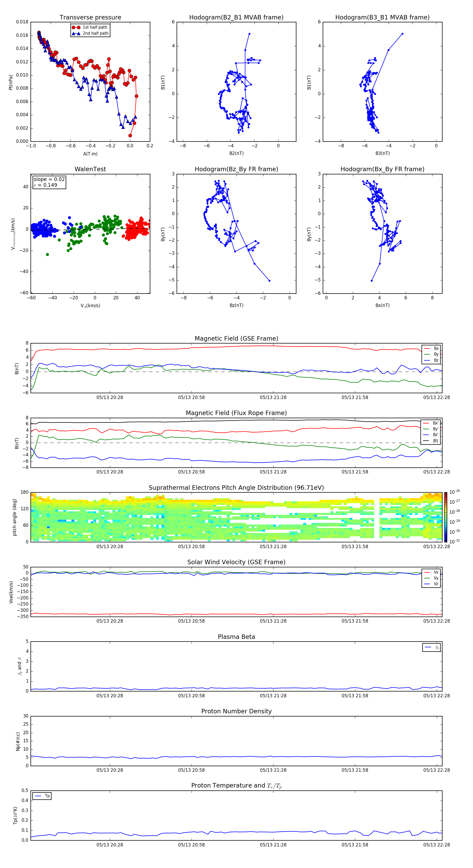473x868 pixels.
Task: Pick the "2nd half path" legend entry
Action: [90, 33]
